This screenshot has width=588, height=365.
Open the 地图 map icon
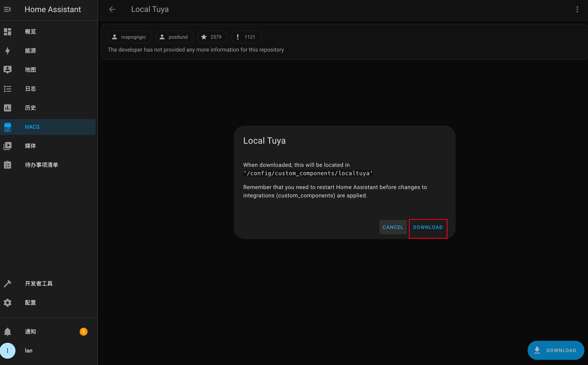8,70
